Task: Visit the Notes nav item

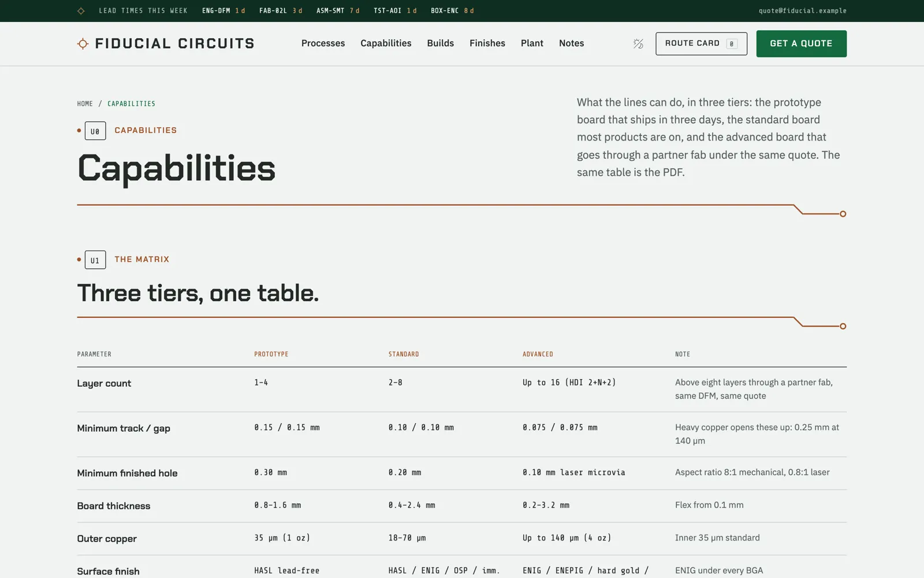Action: [x=571, y=43]
